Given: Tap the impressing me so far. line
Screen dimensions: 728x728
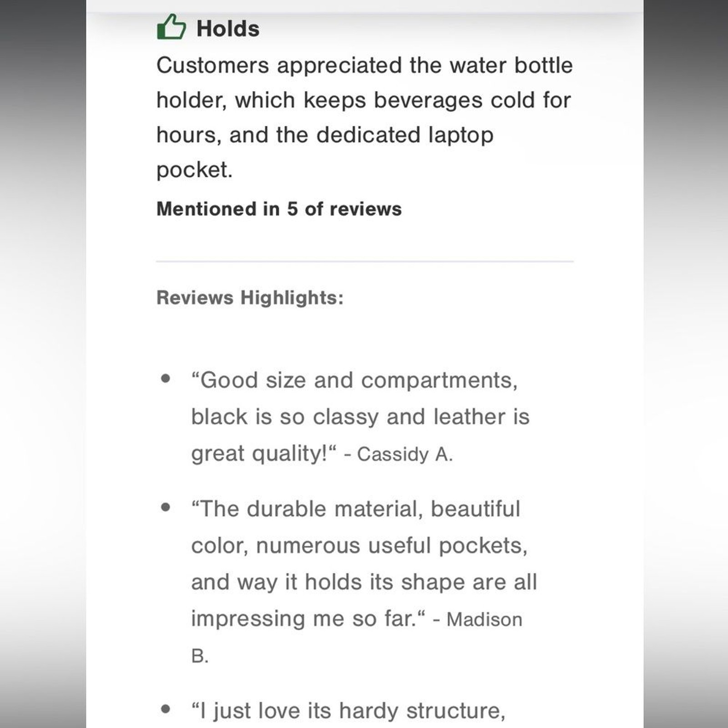Looking at the screenshot, I should click(x=308, y=619).
